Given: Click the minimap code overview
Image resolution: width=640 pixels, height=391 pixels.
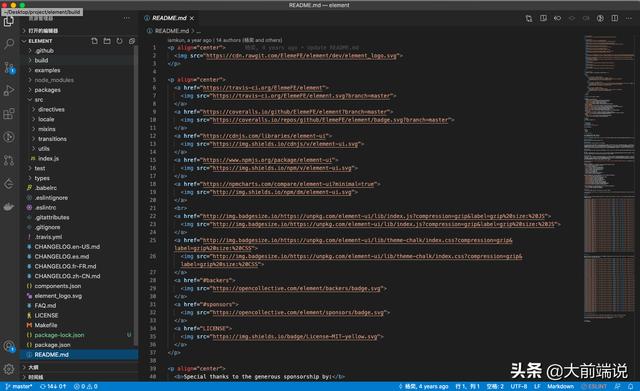Looking at the screenshot, I should click(x=609, y=180).
